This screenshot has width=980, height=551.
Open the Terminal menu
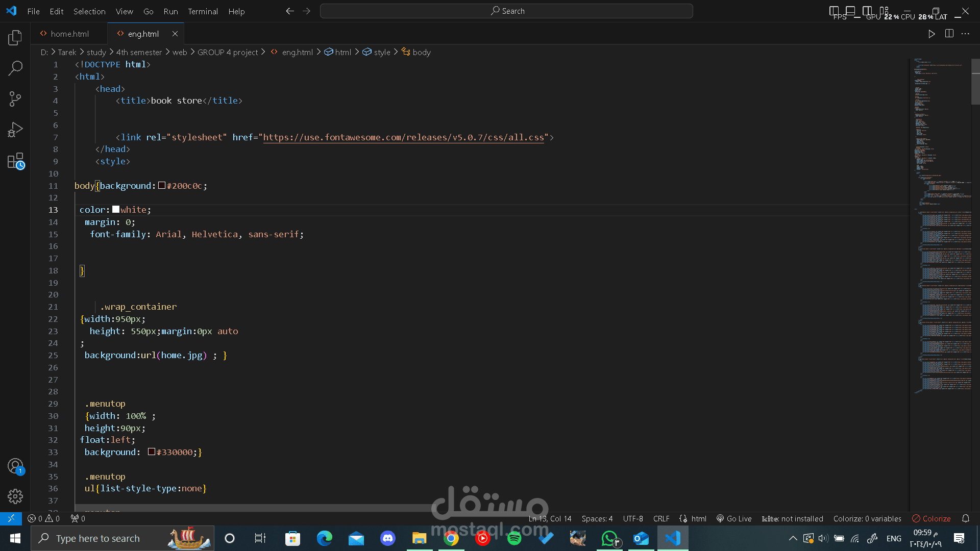click(203, 11)
